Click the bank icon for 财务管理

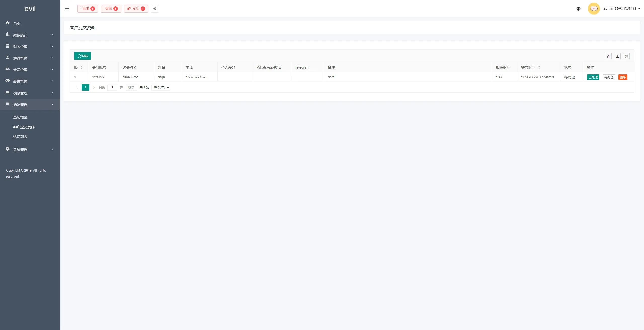[x=8, y=46]
